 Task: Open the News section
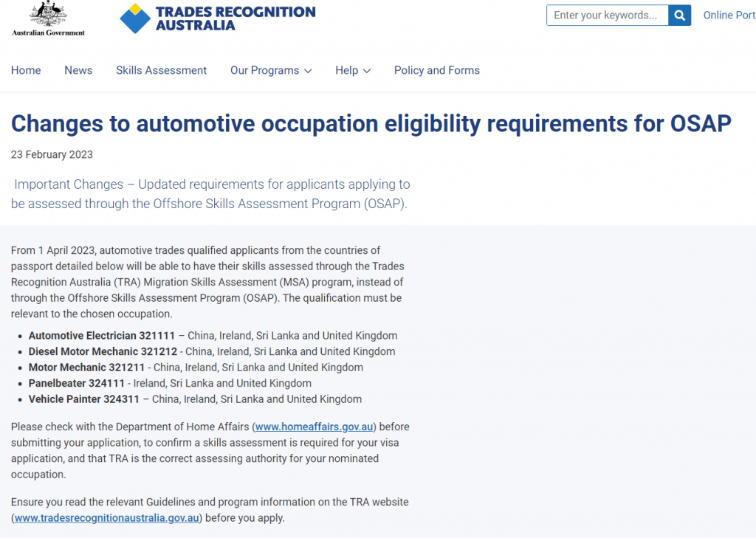tap(78, 70)
